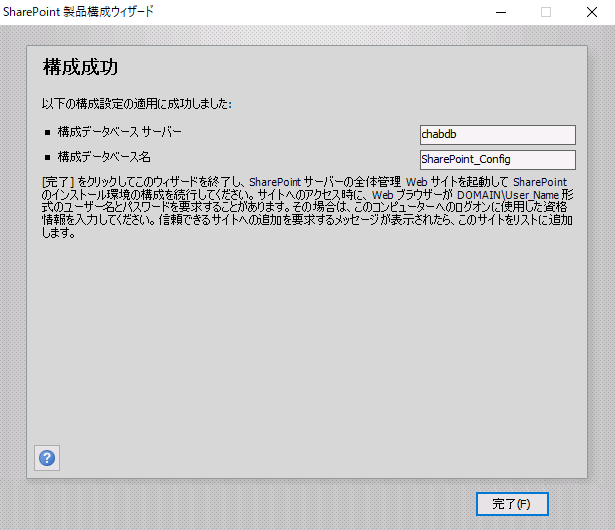Click the 構成成功 heading
The image size is (615, 530).
[x=81, y=68]
